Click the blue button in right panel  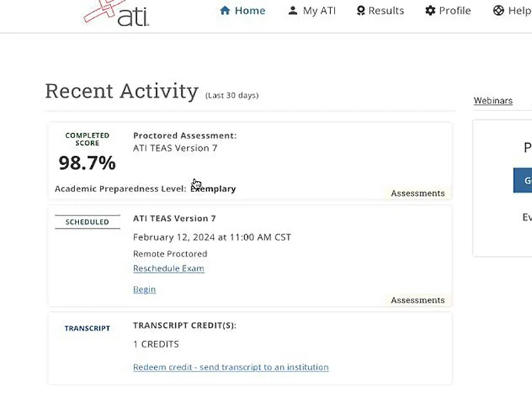tap(523, 180)
